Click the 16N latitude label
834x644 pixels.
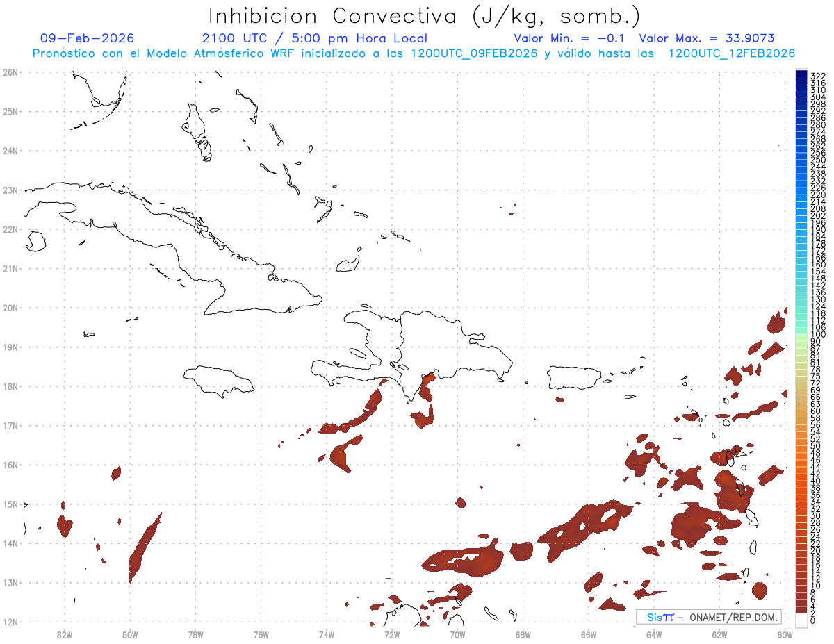pos(10,465)
